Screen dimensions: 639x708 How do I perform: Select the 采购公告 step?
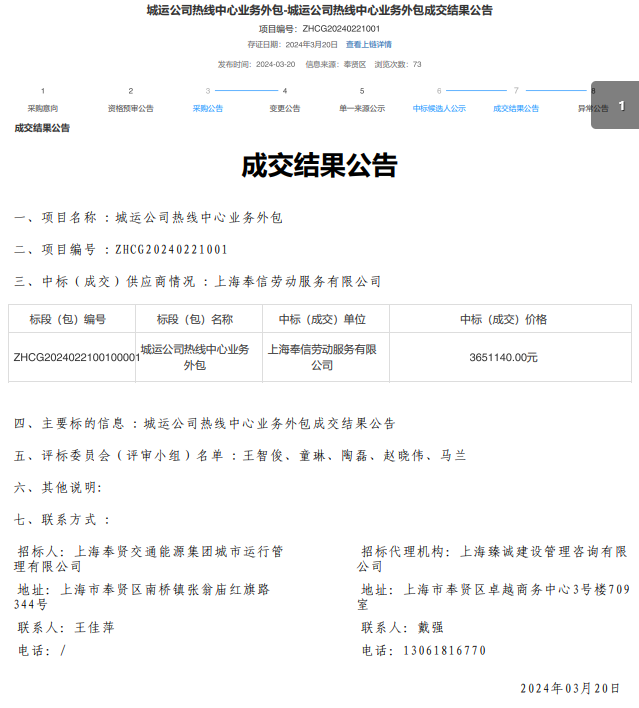click(208, 108)
